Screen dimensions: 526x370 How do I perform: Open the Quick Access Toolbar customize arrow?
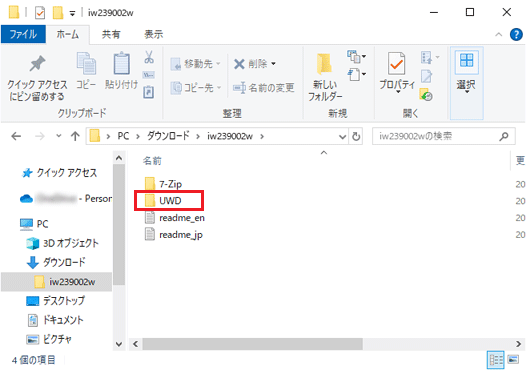point(72,13)
